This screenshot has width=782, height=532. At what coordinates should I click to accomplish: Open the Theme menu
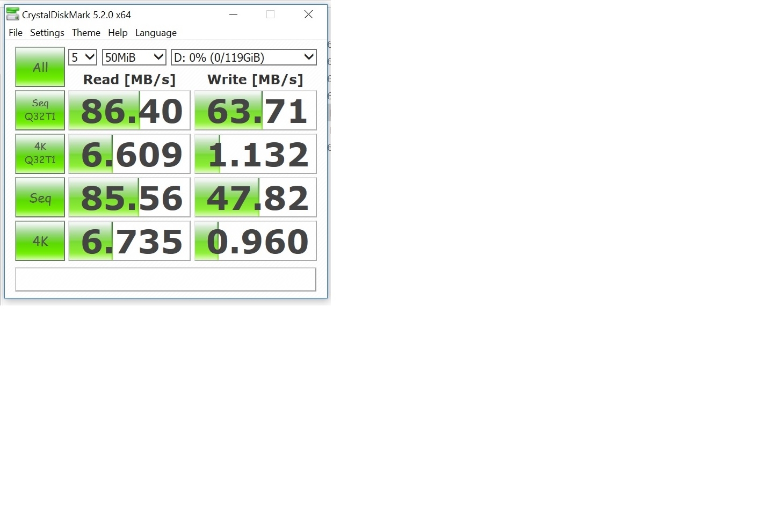pos(86,33)
